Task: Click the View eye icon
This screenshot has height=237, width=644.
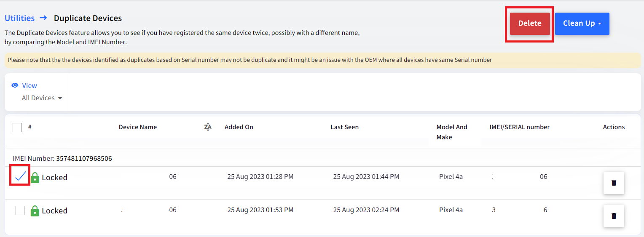Action: (15, 85)
